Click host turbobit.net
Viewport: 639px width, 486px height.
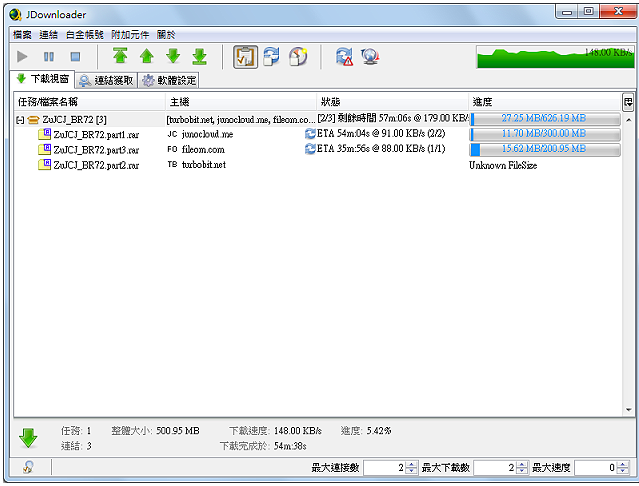(204, 165)
